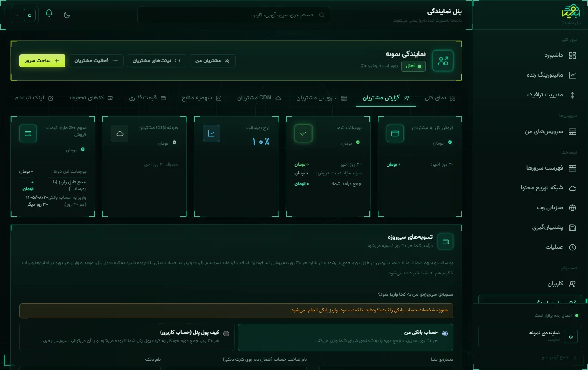The width and height of the screenshot is (588, 370).
Task: Switch to the CDN مشتریان tab
Action: (x=259, y=98)
